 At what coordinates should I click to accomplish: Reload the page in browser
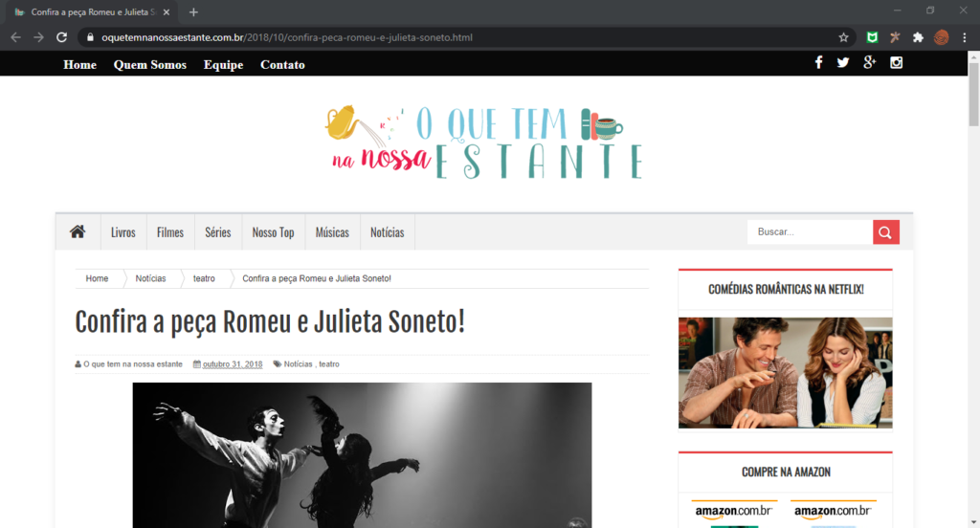[x=61, y=37]
